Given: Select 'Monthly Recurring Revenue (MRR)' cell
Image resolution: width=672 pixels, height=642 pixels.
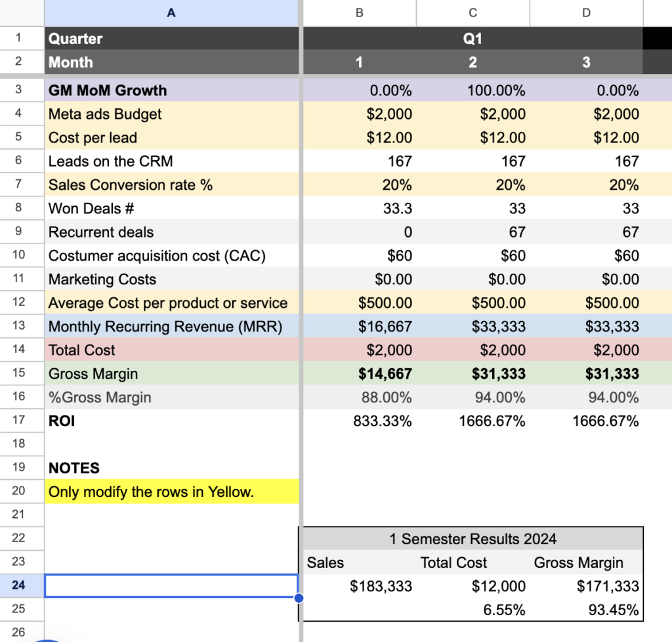Looking at the screenshot, I should [171, 326].
